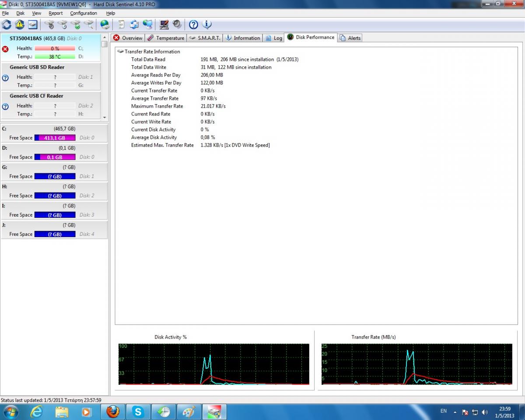The image size is (525, 420).
Task: Switch to the S.M.A.R.T. tab
Action: pyautogui.click(x=205, y=38)
